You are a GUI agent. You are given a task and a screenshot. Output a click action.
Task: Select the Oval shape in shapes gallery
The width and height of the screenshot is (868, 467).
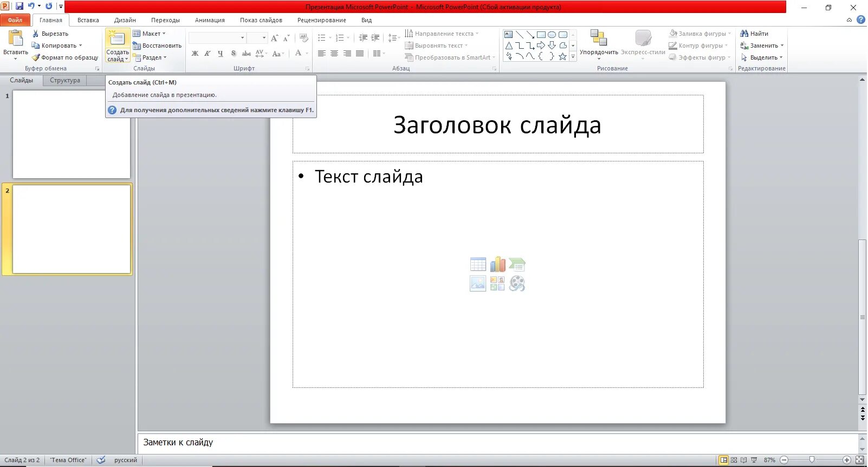pyautogui.click(x=552, y=35)
